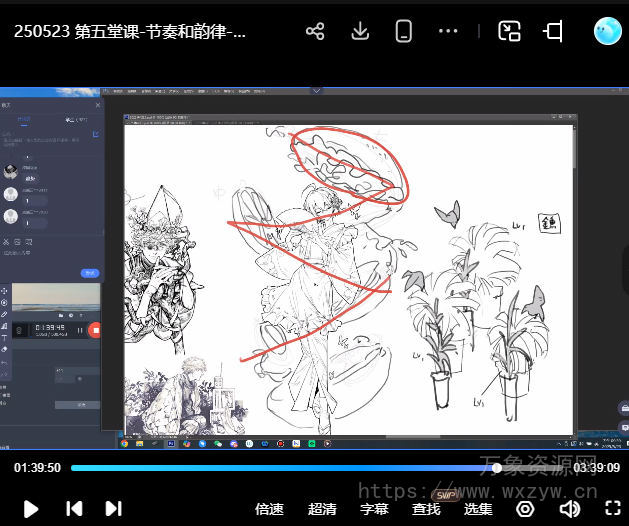The width and height of the screenshot is (629, 526).
Task: Download the video with the download icon
Action: (360, 31)
